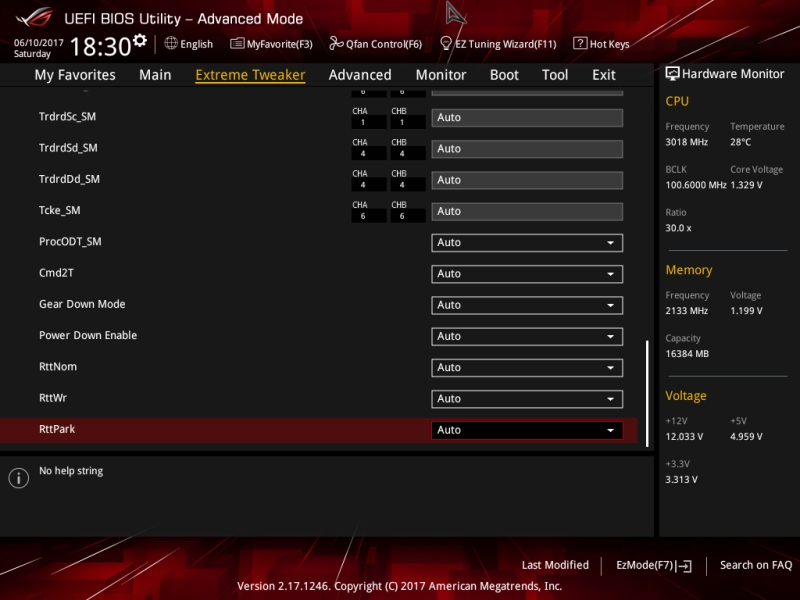The height and width of the screenshot is (600, 800).
Task: Select the TrdrdSc_SM label
Action: [67, 116]
